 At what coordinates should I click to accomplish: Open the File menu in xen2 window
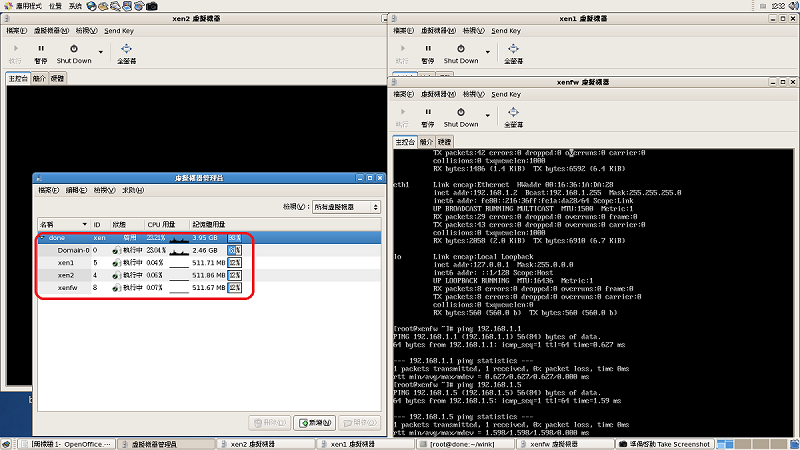pyautogui.click(x=17, y=31)
